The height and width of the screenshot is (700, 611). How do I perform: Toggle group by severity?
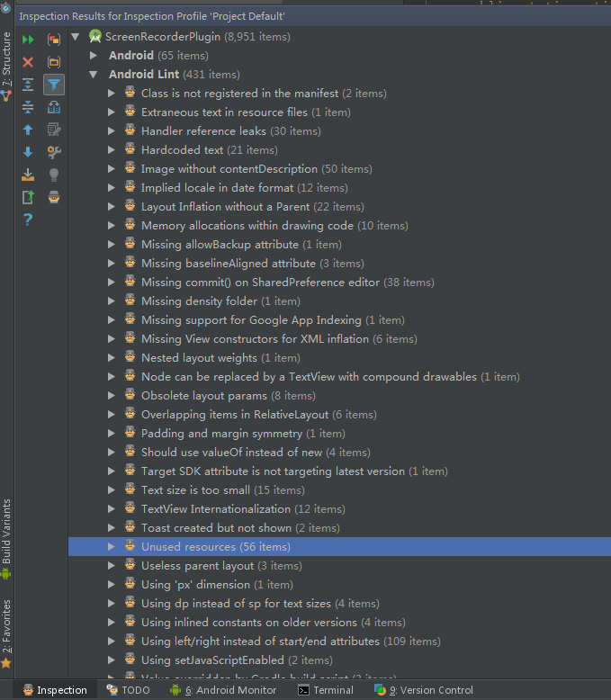click(54, 40)
